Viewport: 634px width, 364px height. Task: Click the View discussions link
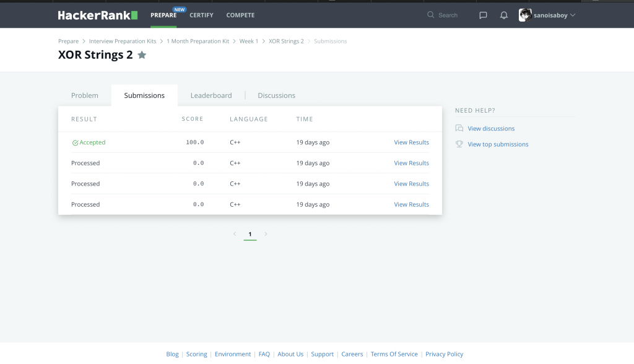491,129
